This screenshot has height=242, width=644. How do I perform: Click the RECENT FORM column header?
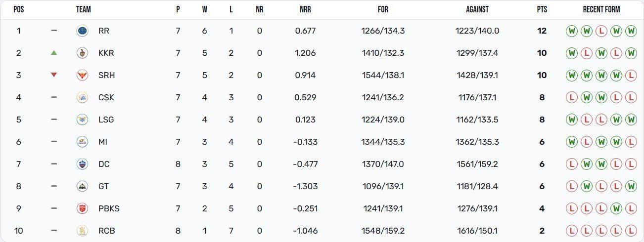pyautogui.click(x=601, y=9)
